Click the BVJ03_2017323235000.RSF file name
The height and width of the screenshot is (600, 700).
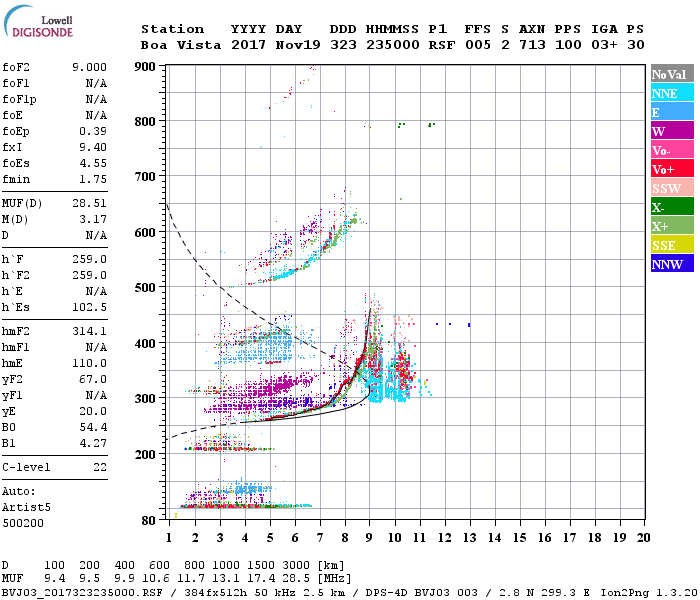pyautogui.click(x=82, y=593)
